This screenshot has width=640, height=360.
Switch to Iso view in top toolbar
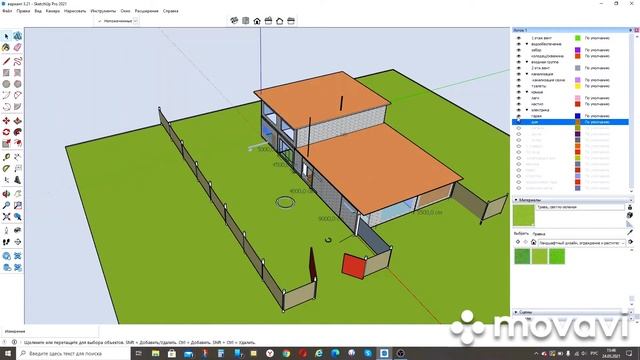tap(234, 21)
